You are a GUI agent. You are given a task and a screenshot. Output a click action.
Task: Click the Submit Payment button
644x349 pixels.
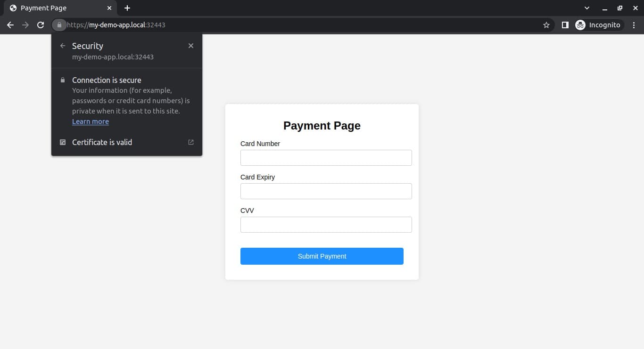[322, 256]
